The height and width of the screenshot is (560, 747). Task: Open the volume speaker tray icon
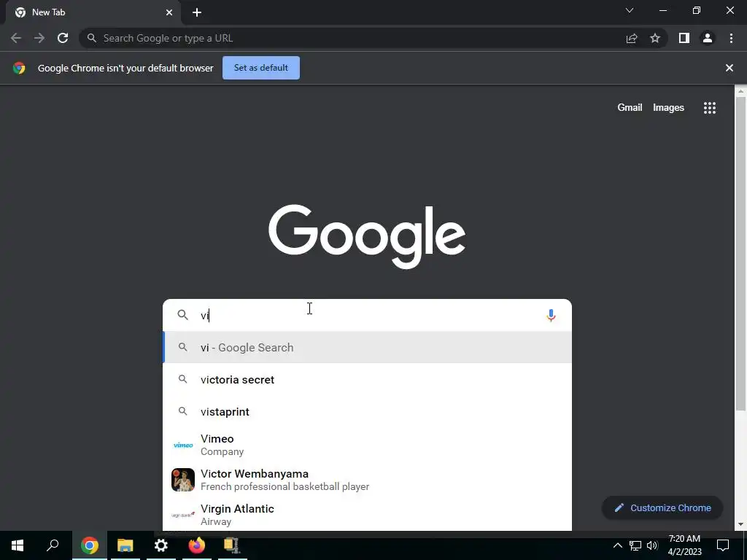(652, 545)
